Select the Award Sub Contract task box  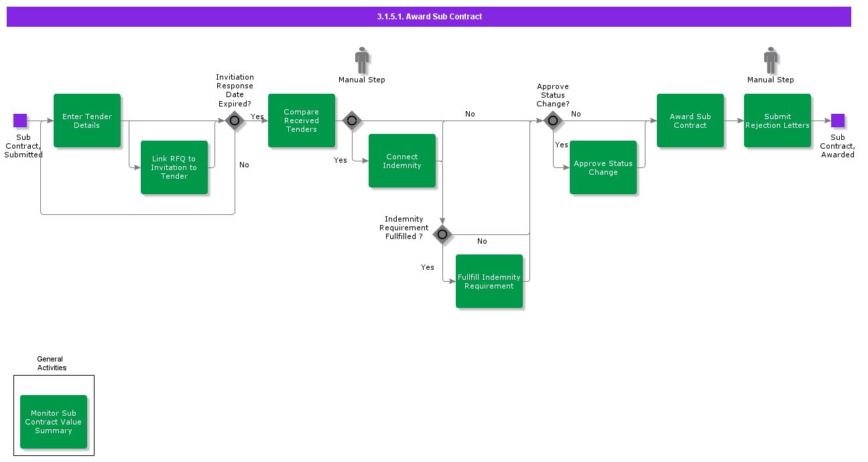[x=690, y=121]
